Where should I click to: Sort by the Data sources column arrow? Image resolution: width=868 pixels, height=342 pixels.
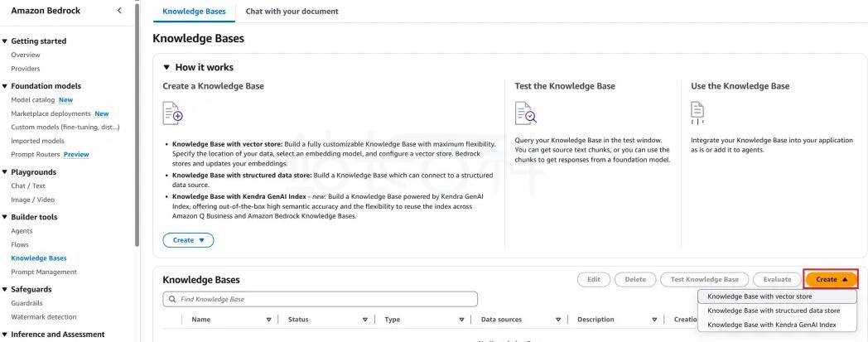(x=558, y=320)
